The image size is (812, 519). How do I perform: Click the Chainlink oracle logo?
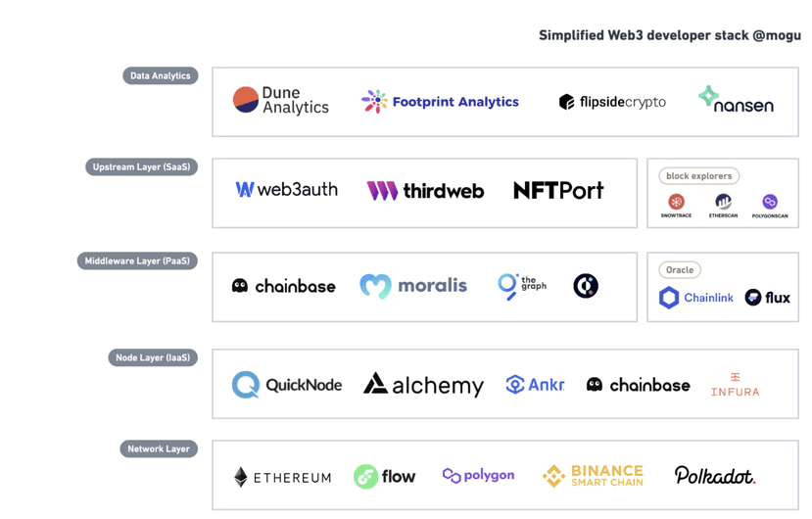(696, 298)
